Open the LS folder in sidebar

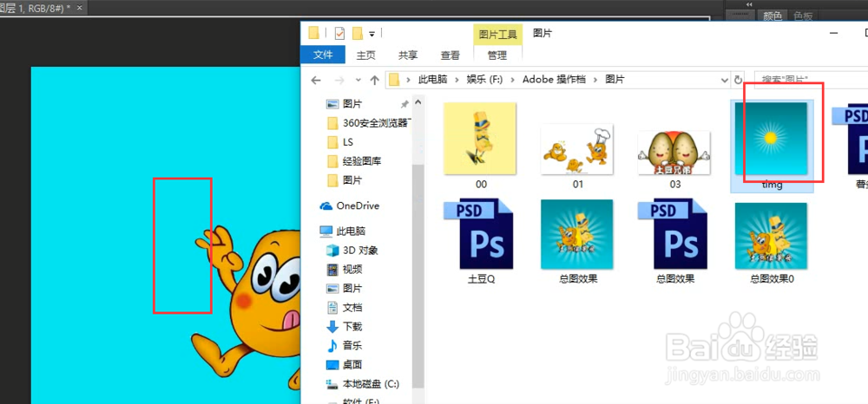pyautogui.click(x=348, y=142)
